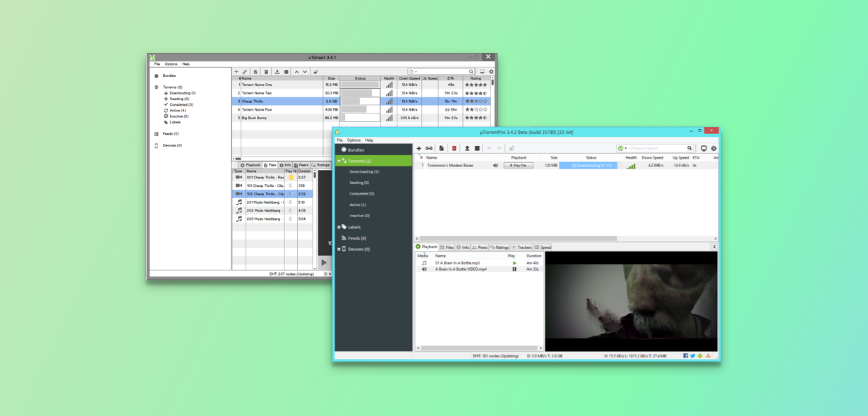Screen dimensions: 868x416
Task: Click remote monitor icon in uTorrent 3.4.1 toolbar
Action: pyautogui.click(x=482, y=72)
